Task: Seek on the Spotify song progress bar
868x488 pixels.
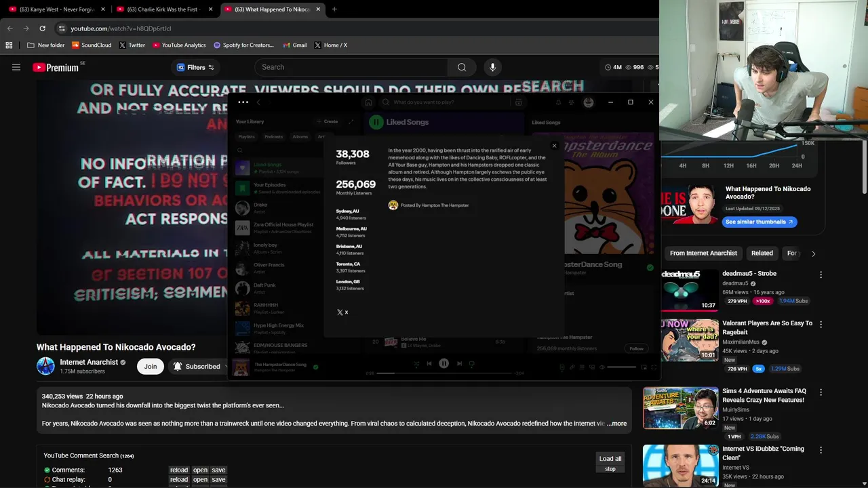Action: [445, 373]
